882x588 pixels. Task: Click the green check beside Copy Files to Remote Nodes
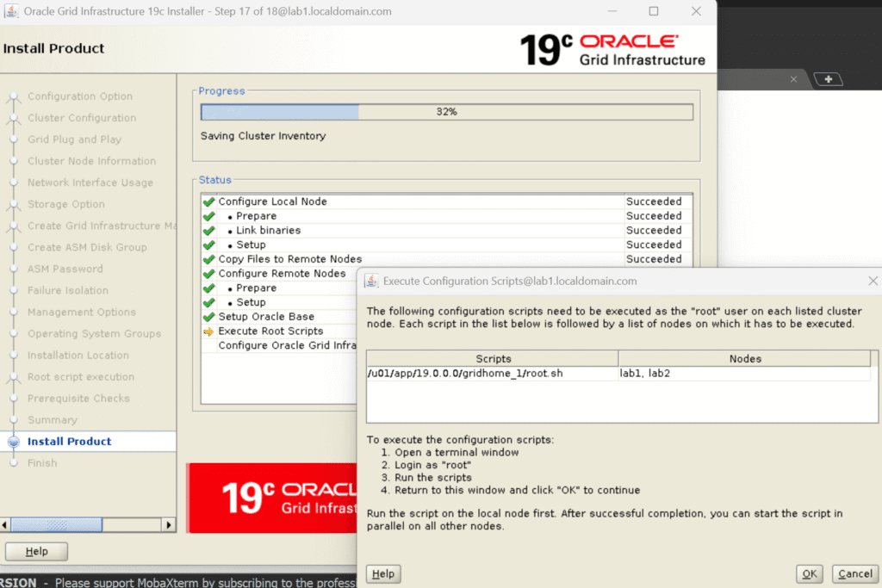pyautogui.click(x=208, y=259)
